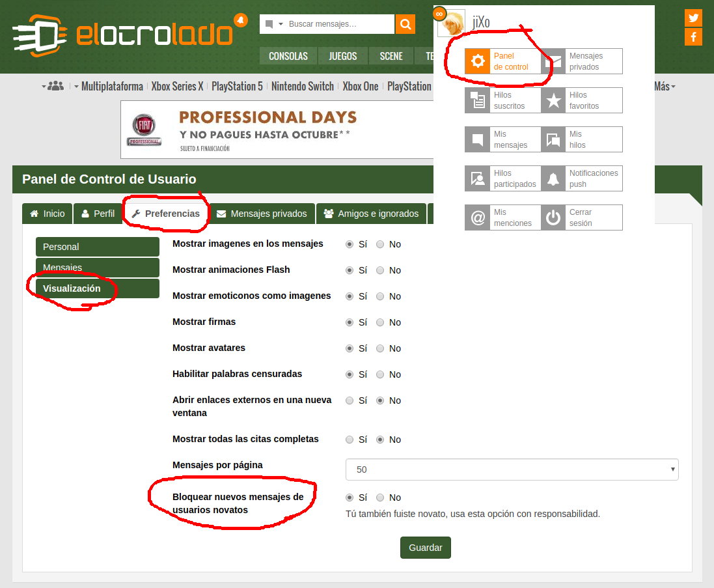The width and height of the screenshot is (714, 588).
Task: Open the Personal section
Action: (x=98, y=246)
